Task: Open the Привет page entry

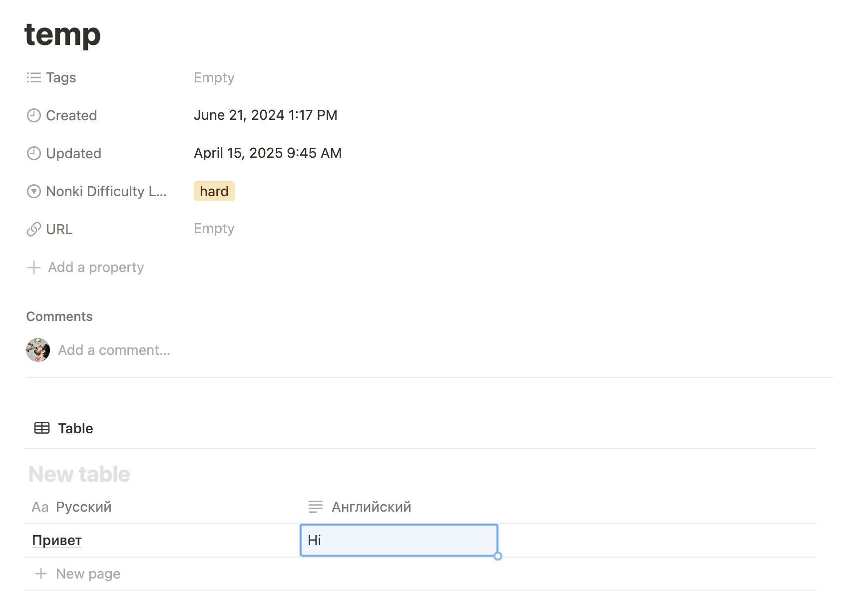Action: point(57,540)
